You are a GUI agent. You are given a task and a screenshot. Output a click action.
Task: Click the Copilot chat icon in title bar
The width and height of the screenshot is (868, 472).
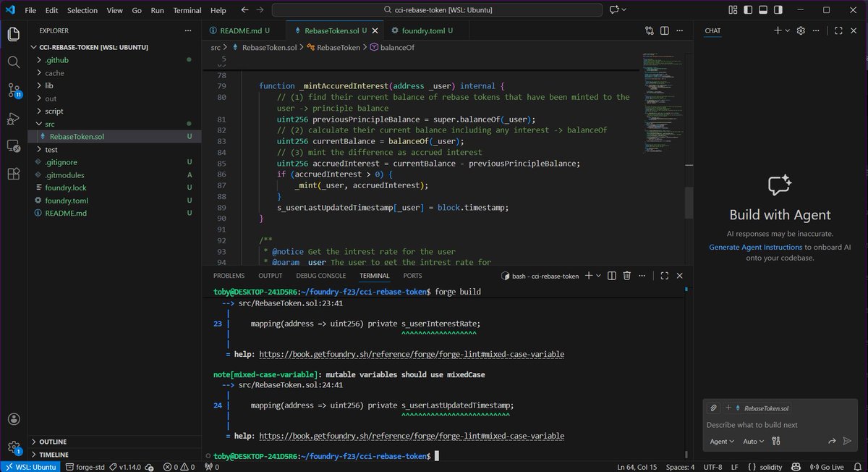(x=614, y=10)
